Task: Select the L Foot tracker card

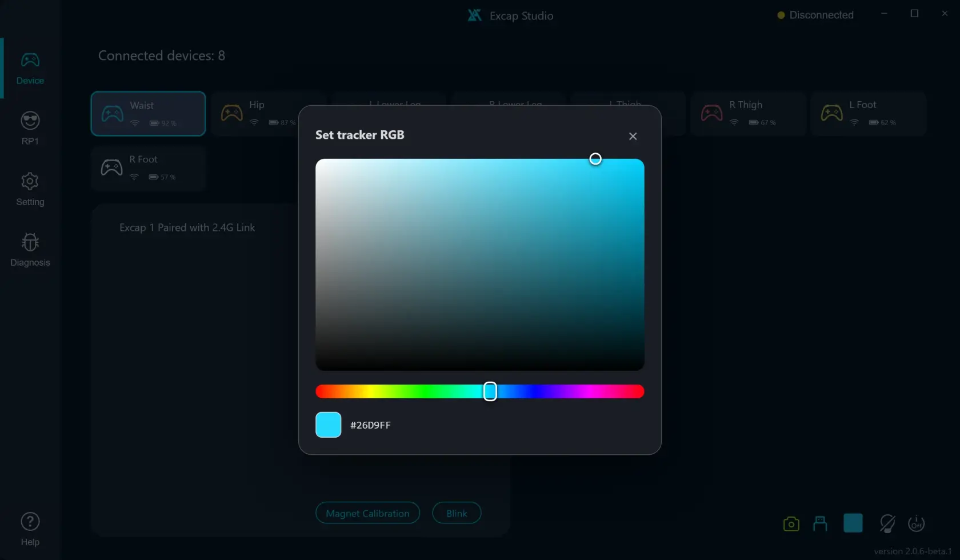Action: click(869, 113)
